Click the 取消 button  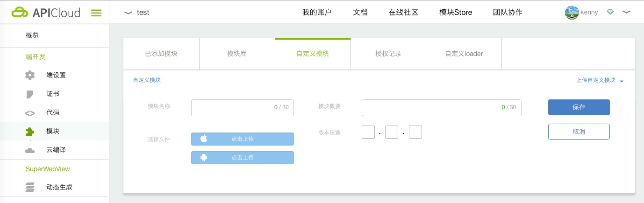point(579,132)
